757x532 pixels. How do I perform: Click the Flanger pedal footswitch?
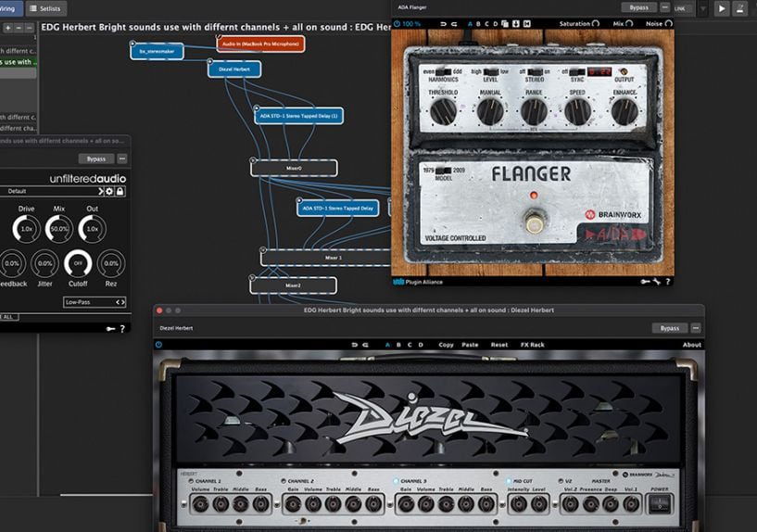tap(534, 222)
